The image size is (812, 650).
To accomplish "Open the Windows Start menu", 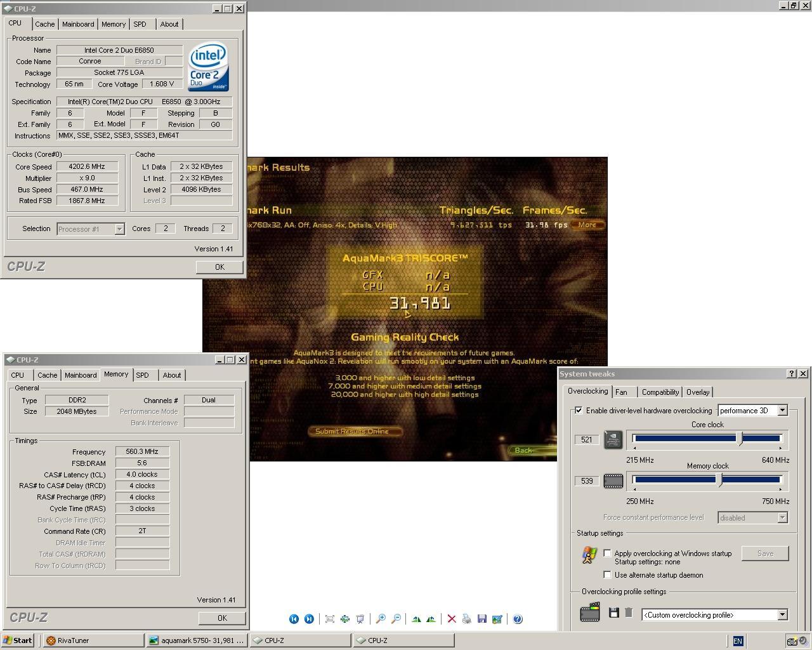I will 18,640.
